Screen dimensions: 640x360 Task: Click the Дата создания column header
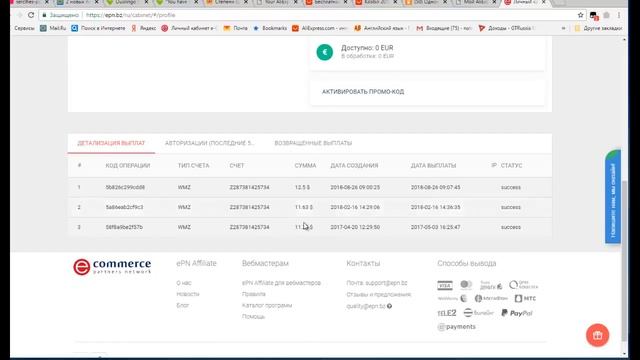(x=354, y=166)
